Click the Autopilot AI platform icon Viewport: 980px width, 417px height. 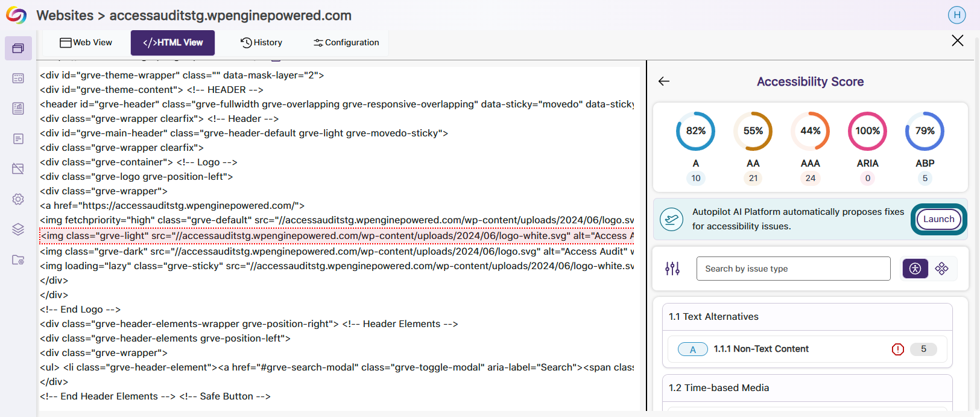point(671,219)
